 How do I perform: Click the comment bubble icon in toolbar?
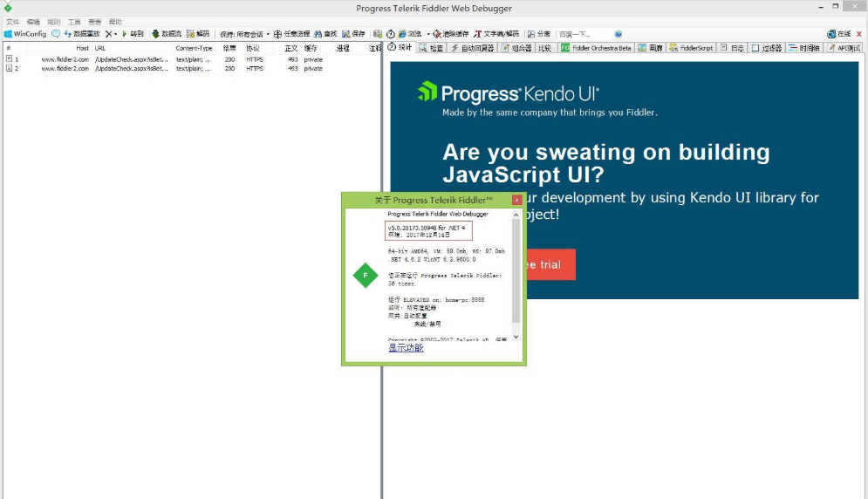click(56, 34)
